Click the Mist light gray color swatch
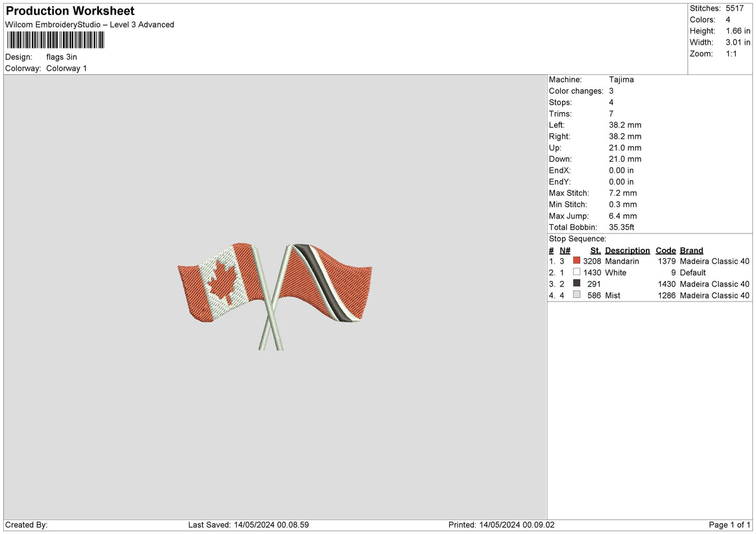This screenshot has width=756, height=534. pos(576,295)
